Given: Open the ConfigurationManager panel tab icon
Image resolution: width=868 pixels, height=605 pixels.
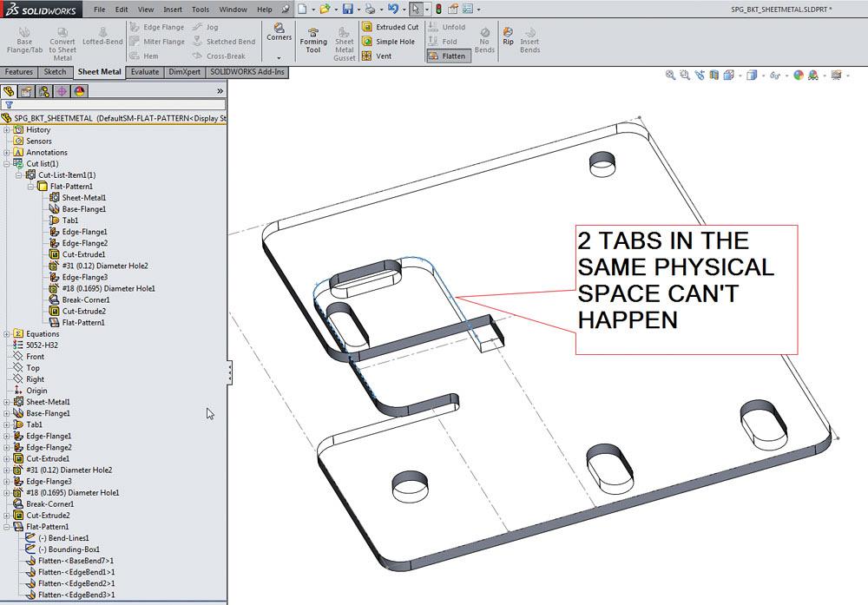Looking at the screenshot, I should [44, 91].
